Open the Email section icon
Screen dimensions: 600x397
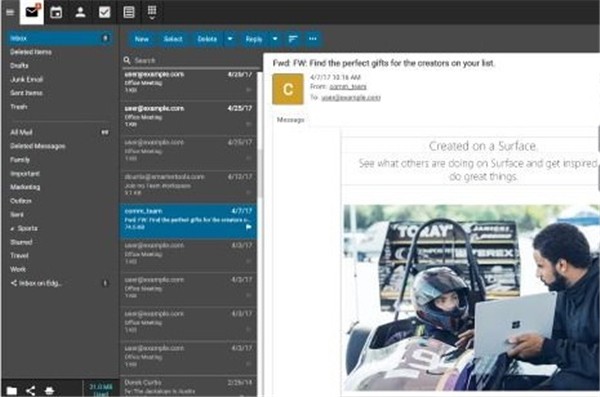click(32, 12)
